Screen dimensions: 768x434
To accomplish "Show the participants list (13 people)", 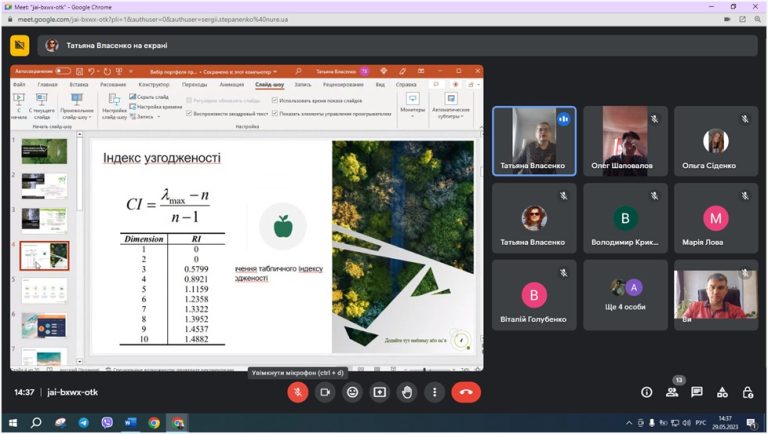I will (672, 392).
